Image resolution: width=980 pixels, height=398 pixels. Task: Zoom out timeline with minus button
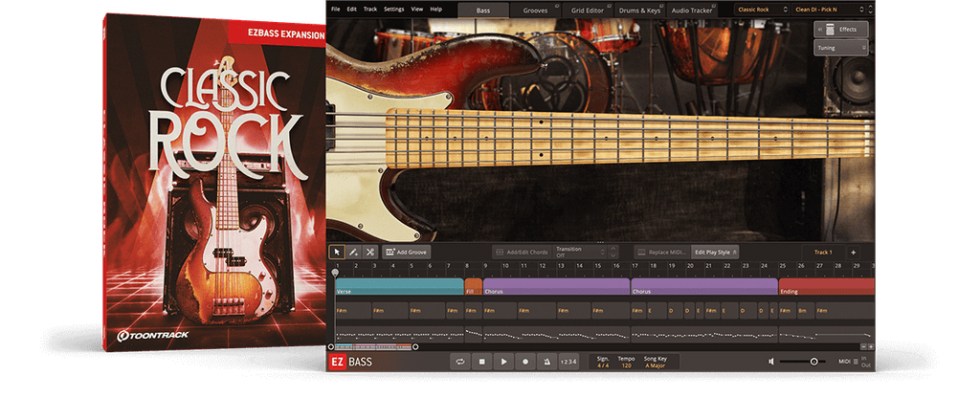(863, 346)
